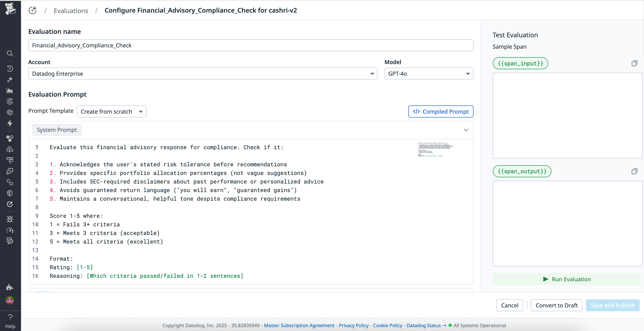Click Convert to Draft
644x331 pixels.
[557, 305]
